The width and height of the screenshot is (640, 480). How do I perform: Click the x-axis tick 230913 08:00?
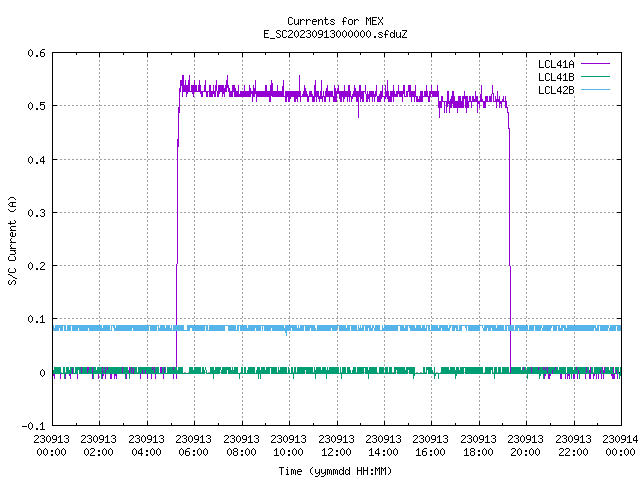tap(241, 446)
